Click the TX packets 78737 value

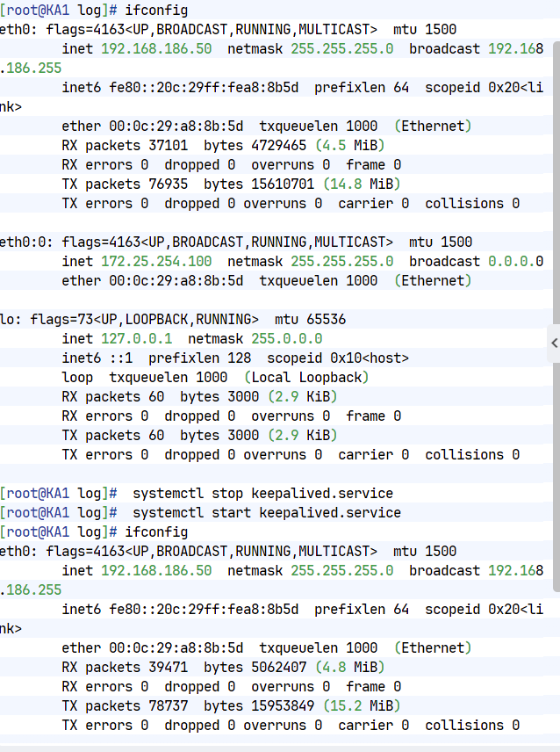[125, 706]
